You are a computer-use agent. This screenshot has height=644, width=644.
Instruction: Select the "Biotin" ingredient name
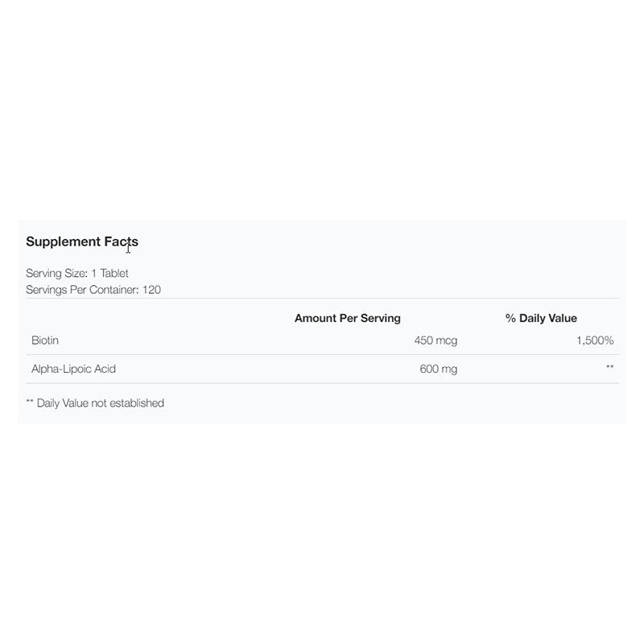45,341
